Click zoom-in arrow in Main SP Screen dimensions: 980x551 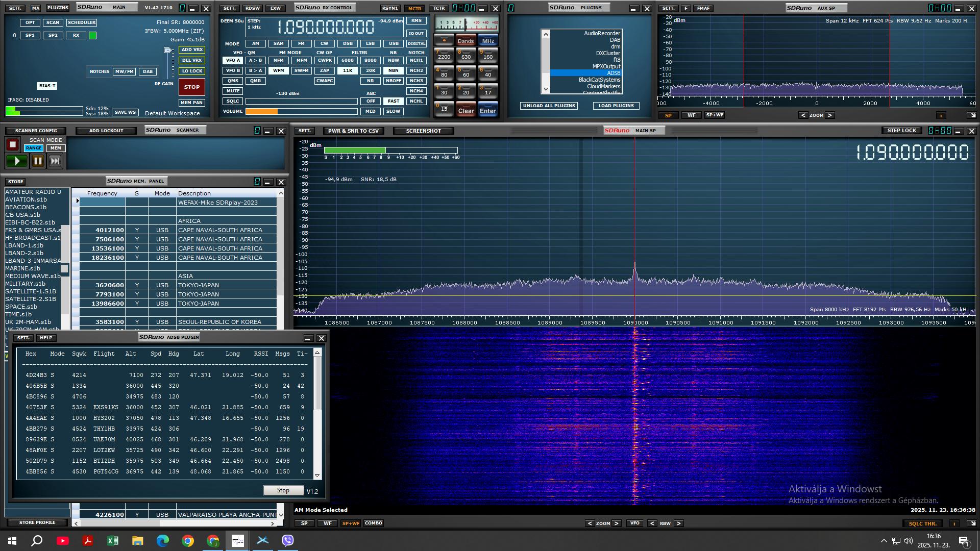(x=617, y=523)
